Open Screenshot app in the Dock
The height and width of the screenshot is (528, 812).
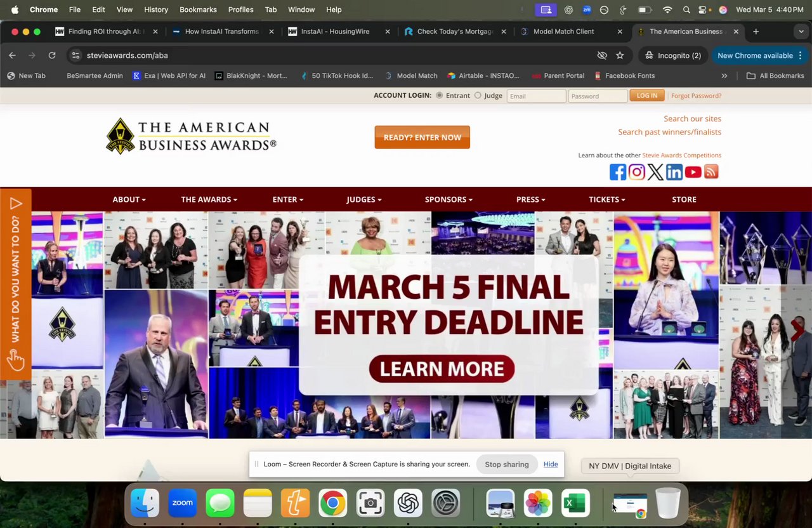point(370,503)
